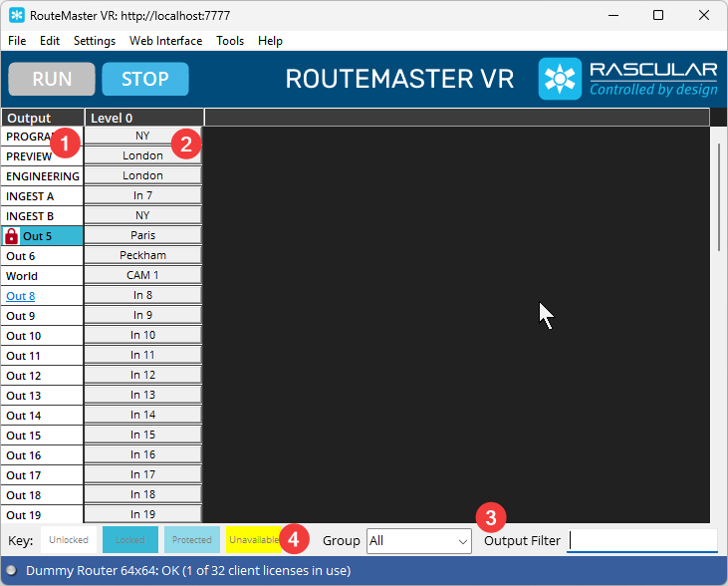Screen dimensions: 728x586
Task: Click the In 8 source button
Action: click(x=142, y=295)
